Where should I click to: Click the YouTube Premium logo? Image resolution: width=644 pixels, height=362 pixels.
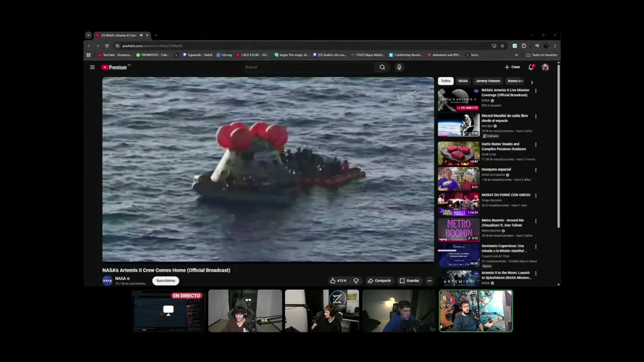click(x=116, y=67)
